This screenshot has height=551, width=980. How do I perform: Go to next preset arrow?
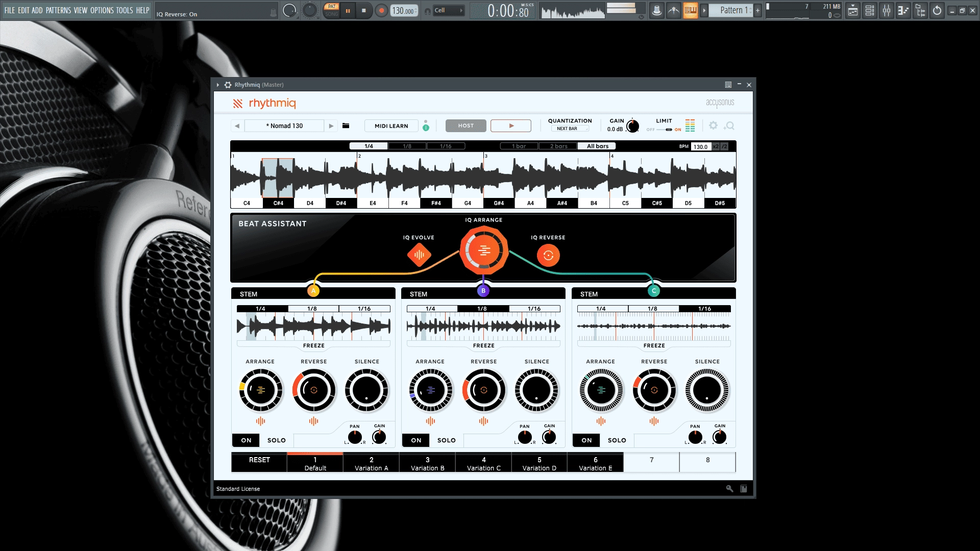(x=331, y=126)
